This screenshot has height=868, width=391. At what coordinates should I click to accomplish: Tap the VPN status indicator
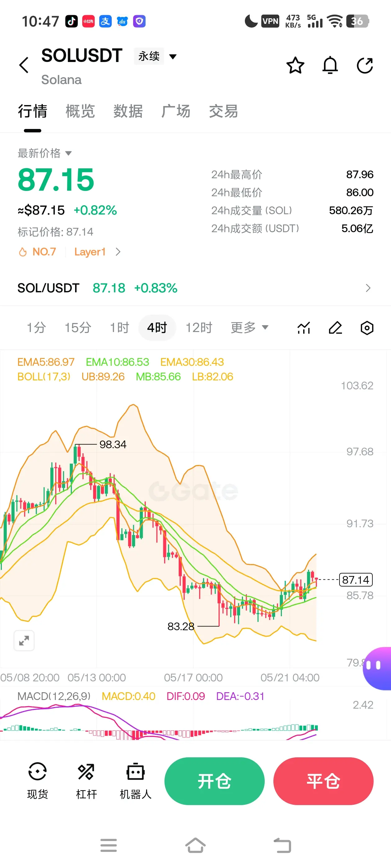(270, 21)
